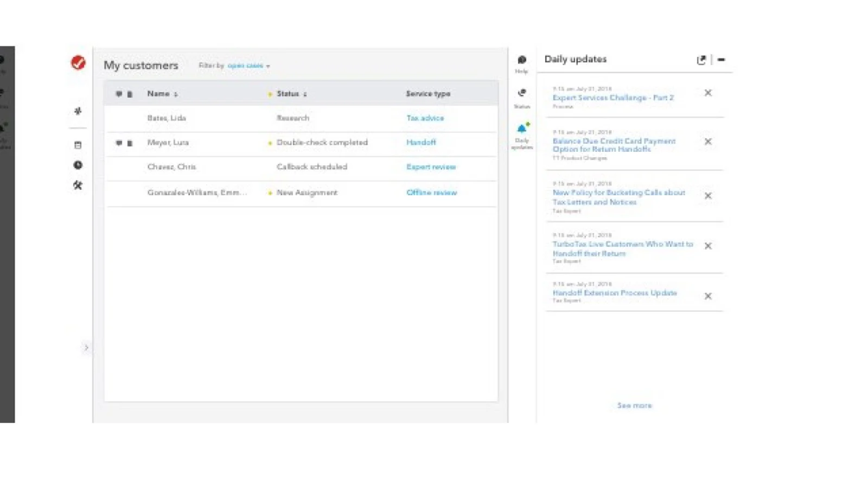
Task: Dismiss Handoff Extension Process Update item
Action: pyautogui.click(x=708, y=296)
